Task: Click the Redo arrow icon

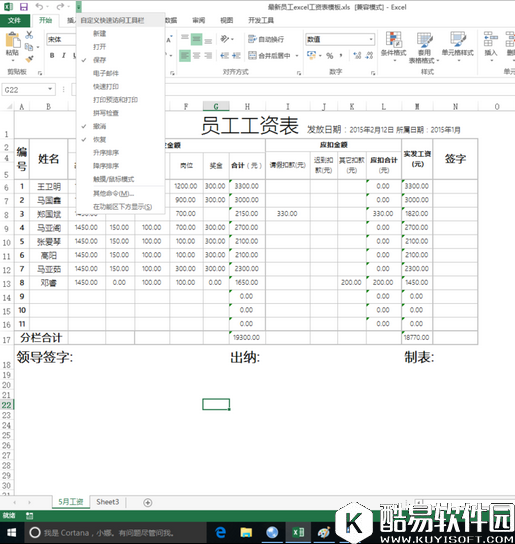Action: pos(60,7)
